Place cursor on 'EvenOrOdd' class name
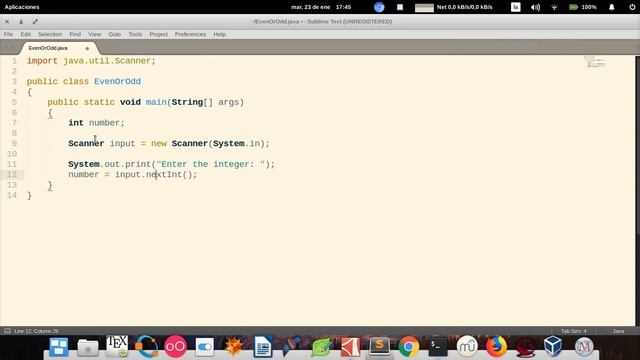The image size is (640, 360). (118, 81)
